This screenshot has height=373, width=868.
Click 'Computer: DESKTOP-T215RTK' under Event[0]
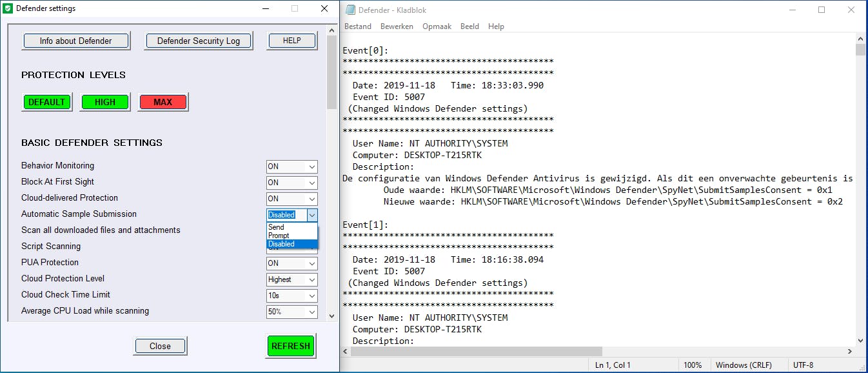(417, 155)
